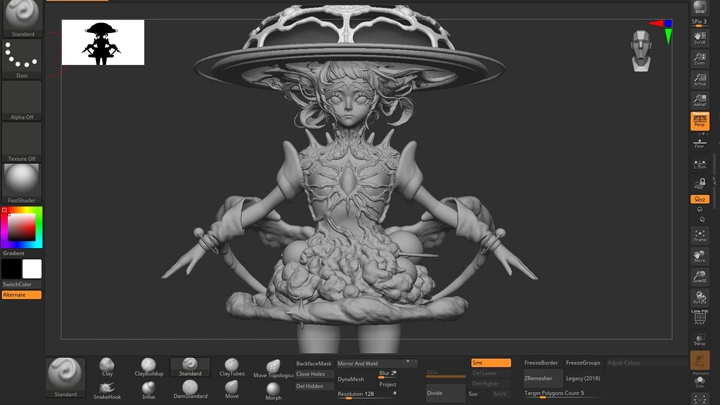Screen dimensions: 720x405
Task: Open the Dots stroke type picker
Action: (x=22, y=59)
